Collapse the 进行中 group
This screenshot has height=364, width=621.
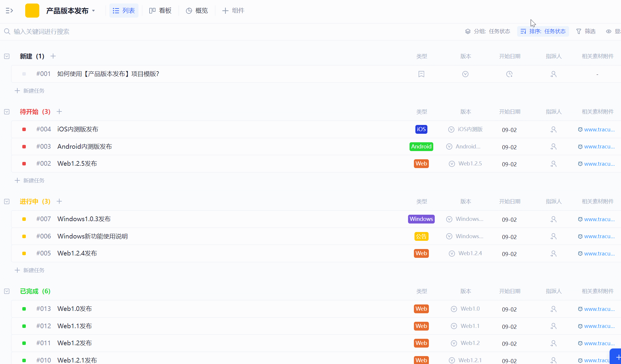click(7, 202)
